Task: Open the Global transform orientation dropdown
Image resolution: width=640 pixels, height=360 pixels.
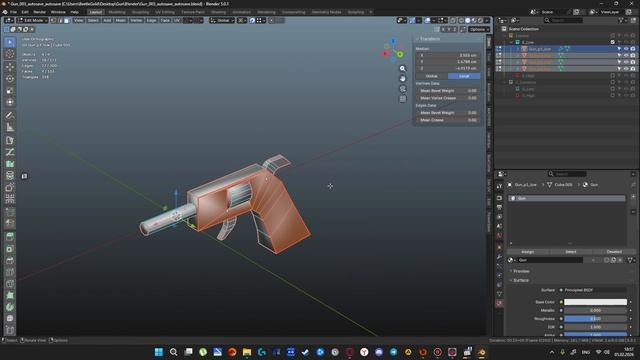Action: pyautogui.click(x=222, y=20)
